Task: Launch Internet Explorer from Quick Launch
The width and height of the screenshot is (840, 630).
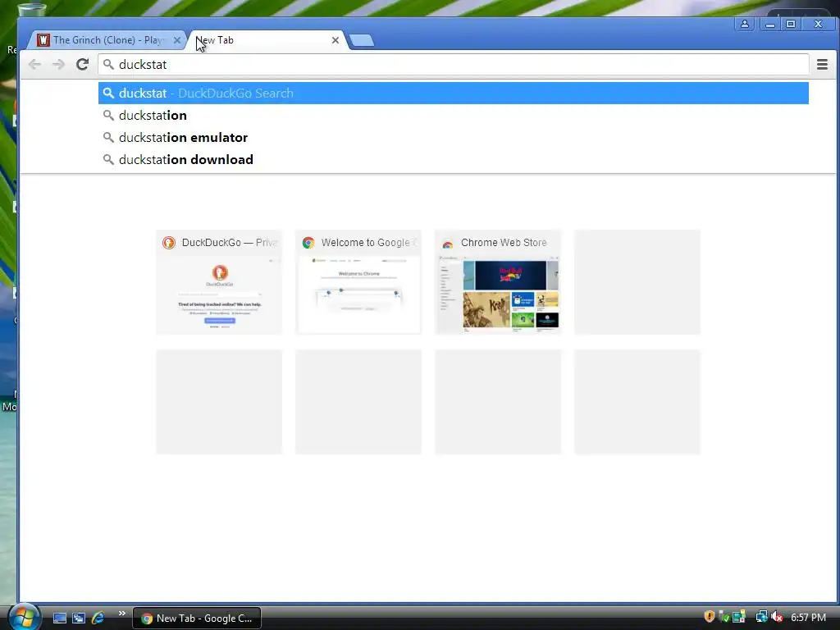Action: [x=98, y=619]
